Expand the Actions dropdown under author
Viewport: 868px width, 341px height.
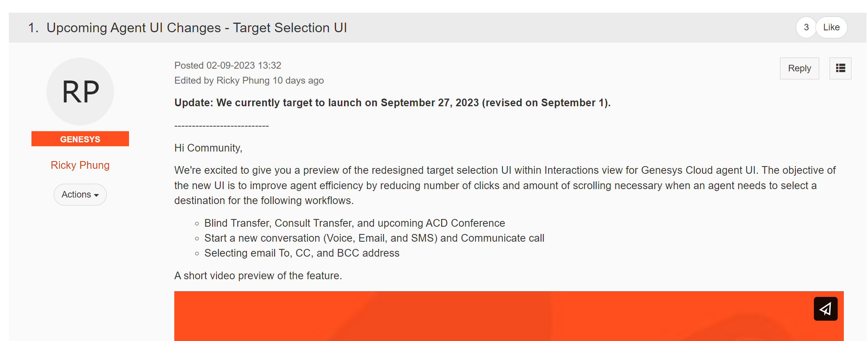pyautogui.click(x=80, y=194)
